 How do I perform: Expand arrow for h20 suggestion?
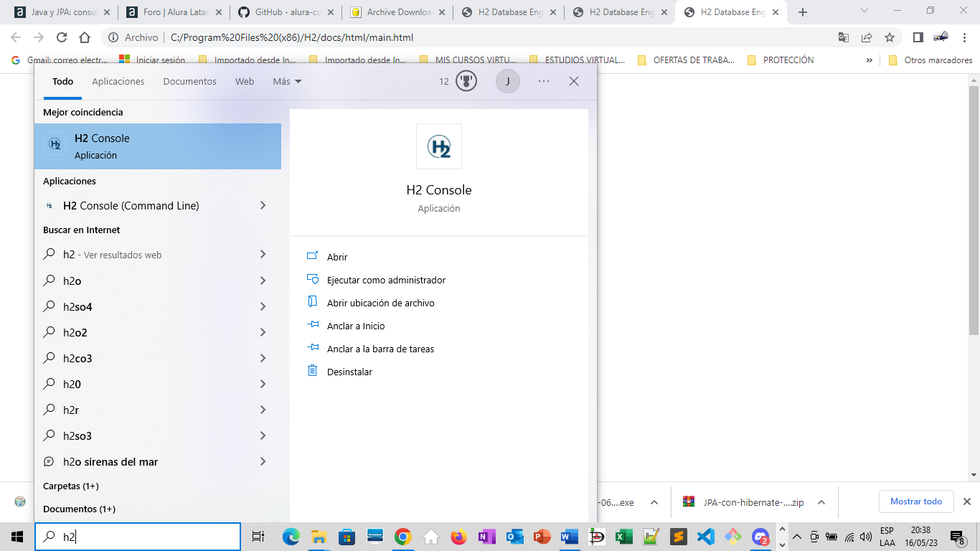(263, 384)
